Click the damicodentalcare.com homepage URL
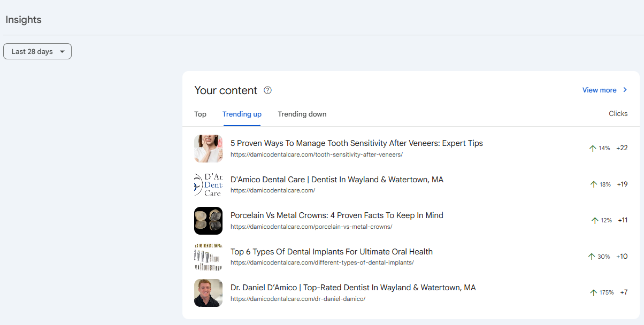The height and width of the screenshot is (325, 644). tap(273, 190)
